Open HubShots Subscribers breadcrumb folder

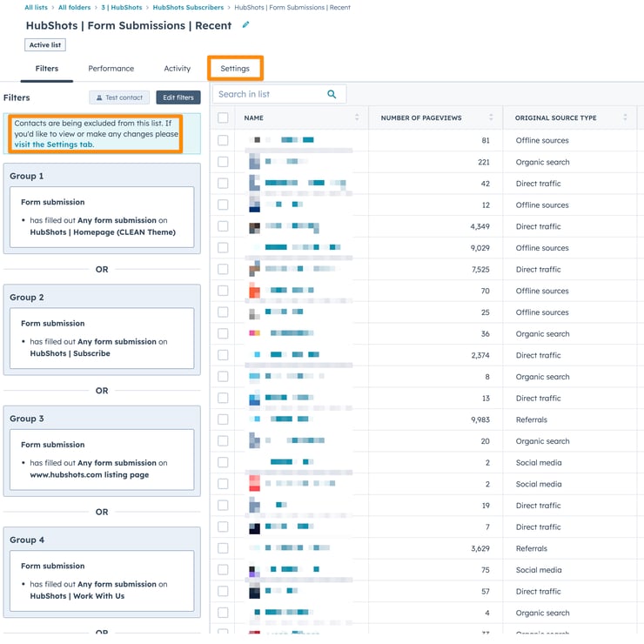point(188,7)
